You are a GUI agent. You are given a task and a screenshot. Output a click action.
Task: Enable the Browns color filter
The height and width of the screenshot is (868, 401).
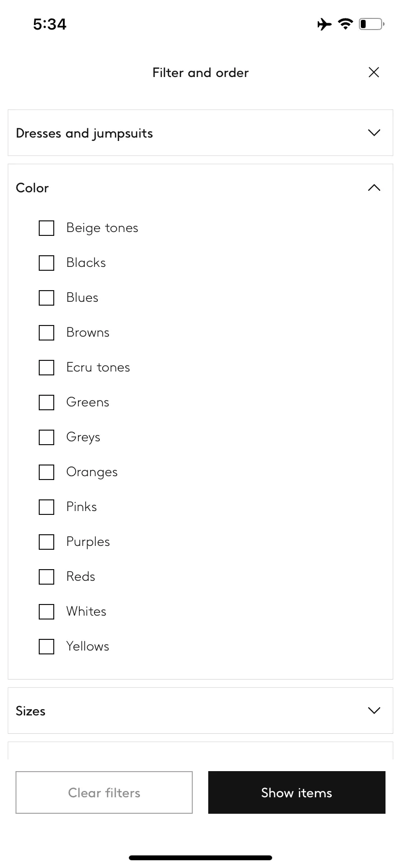(46, 333)
